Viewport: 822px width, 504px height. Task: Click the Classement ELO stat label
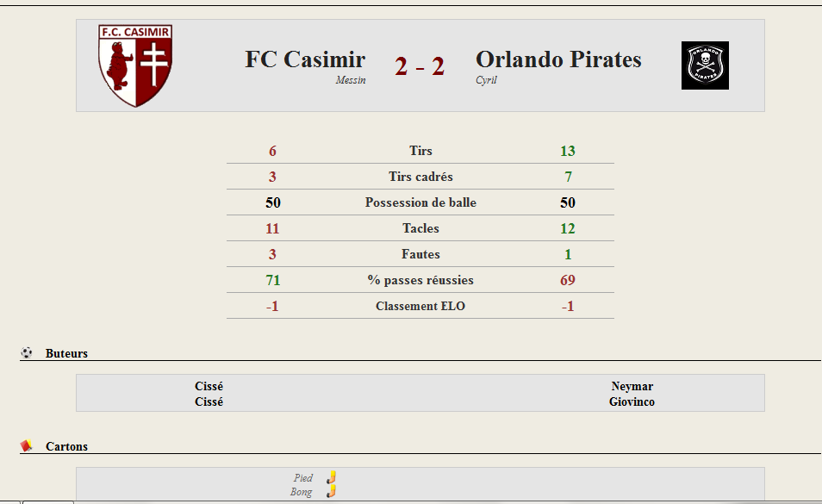point(420,306)
